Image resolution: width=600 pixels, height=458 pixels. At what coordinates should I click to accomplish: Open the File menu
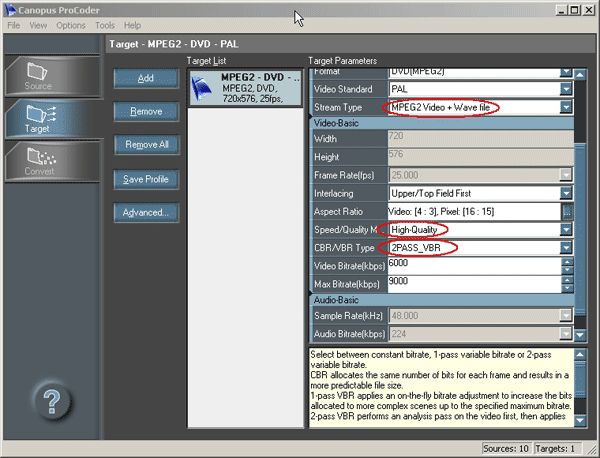pyautogui.click(x=14, y=26)
